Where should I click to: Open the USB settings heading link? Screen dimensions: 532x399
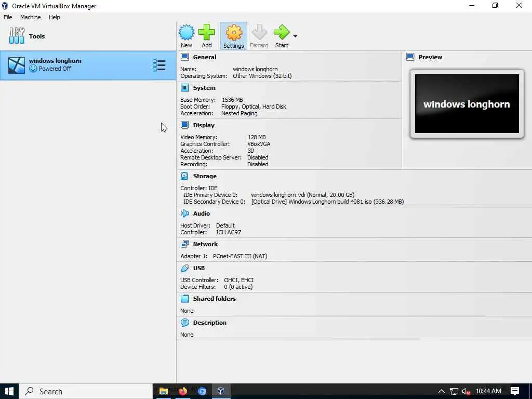coord(199,268)
